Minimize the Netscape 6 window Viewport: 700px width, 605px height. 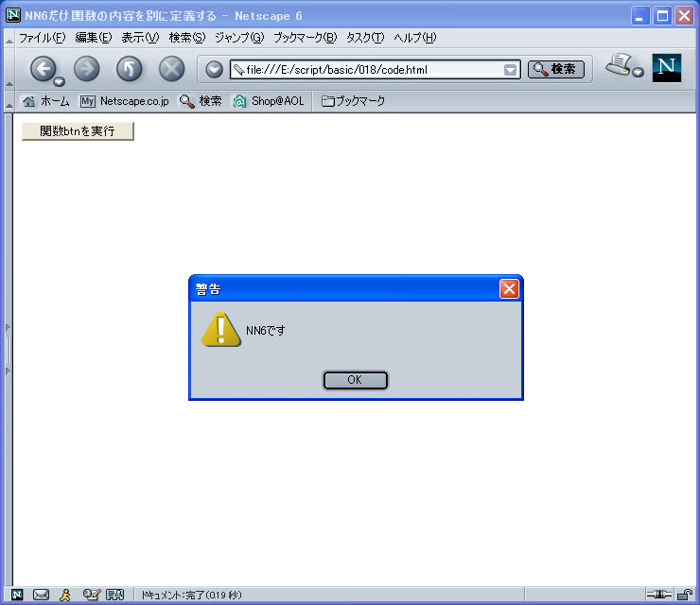click(640, 16)
